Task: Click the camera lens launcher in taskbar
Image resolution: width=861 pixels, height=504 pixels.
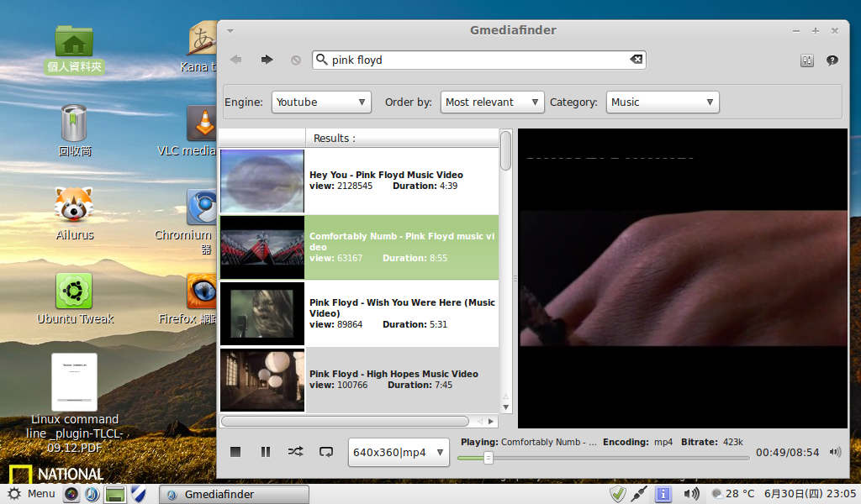Action: click(71, 494)
